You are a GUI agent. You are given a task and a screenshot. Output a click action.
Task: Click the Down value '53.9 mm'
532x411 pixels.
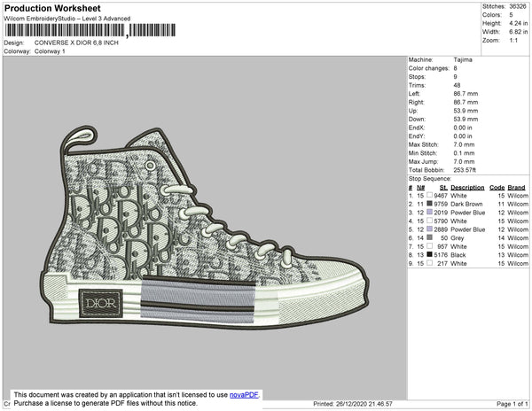click(x=465, y=120)
